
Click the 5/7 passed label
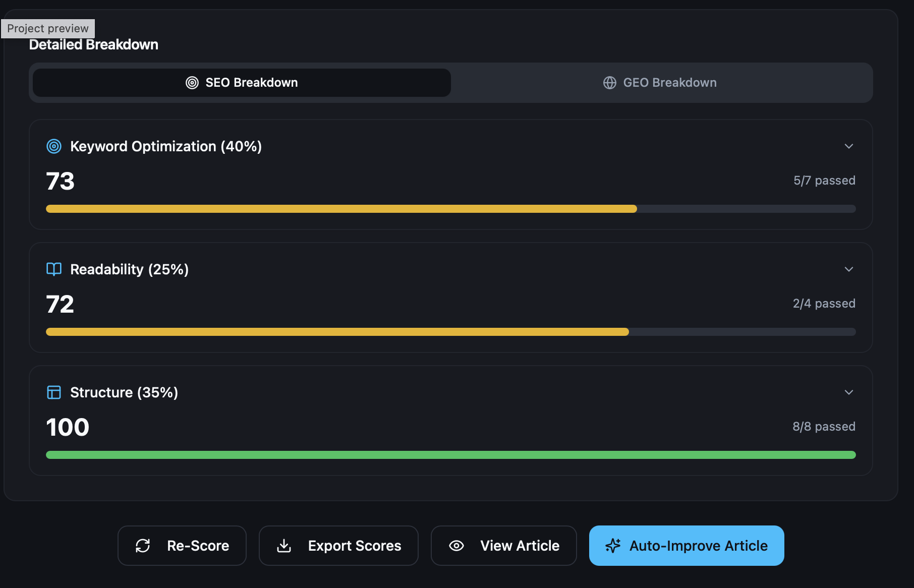click(824, 181)
